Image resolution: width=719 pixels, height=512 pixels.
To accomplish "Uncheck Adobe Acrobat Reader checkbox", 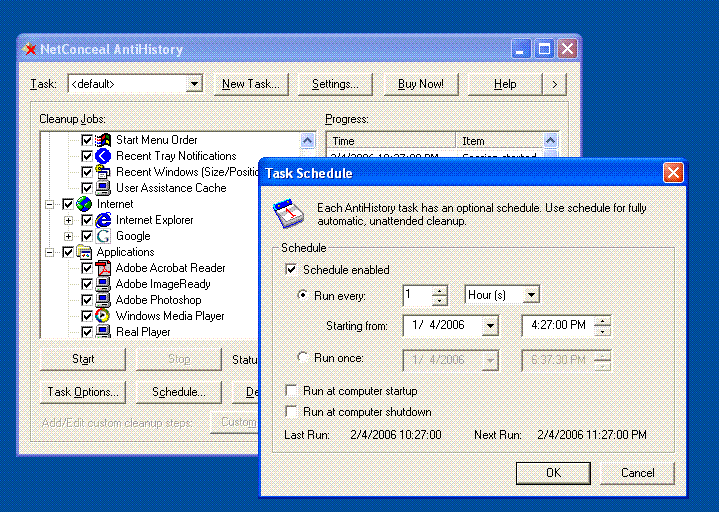I will click(x=87, y=268).
